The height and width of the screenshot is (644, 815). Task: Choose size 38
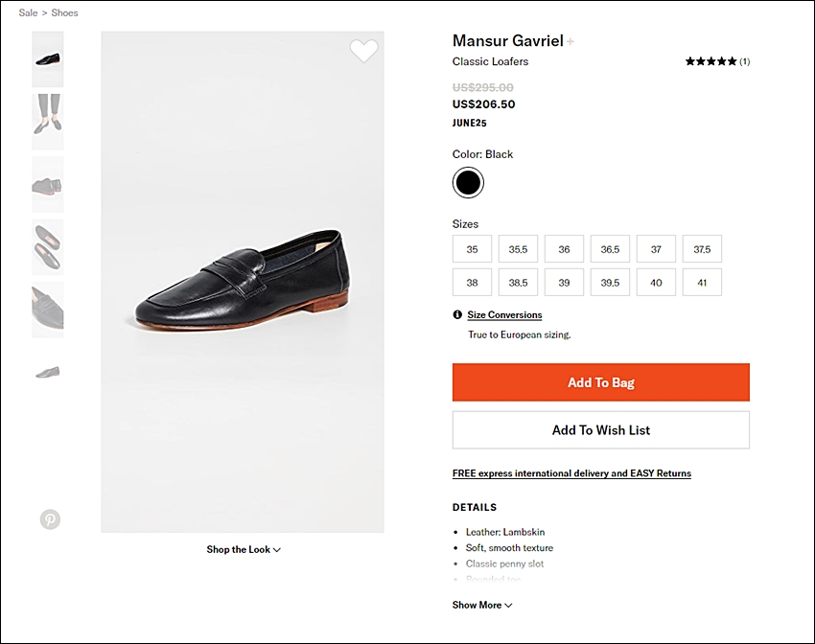coord(472,283)
